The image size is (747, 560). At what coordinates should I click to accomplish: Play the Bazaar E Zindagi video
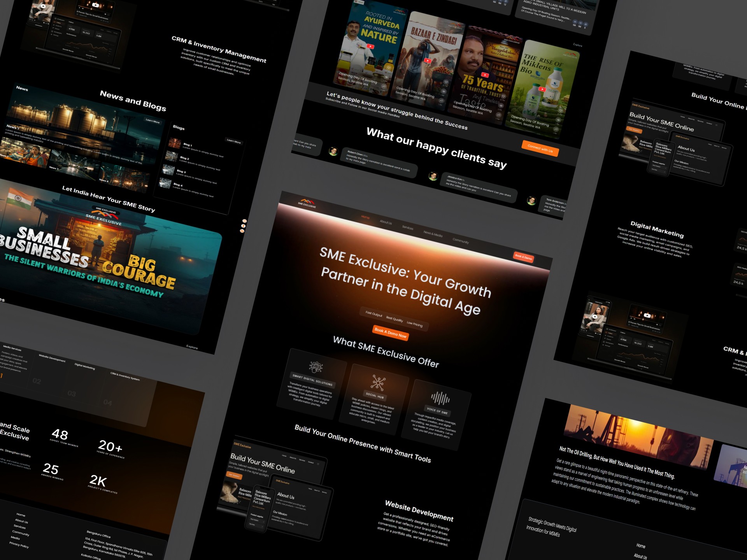click(428, 61)
